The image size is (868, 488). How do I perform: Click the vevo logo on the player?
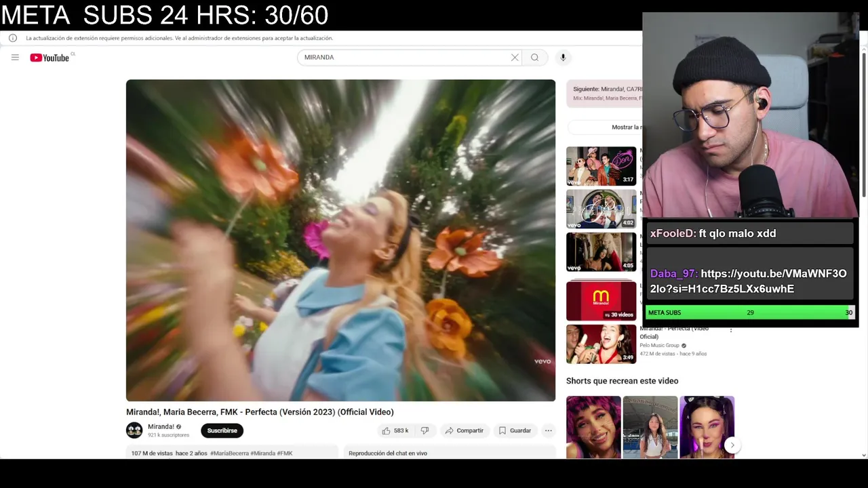tap(542, 361)
